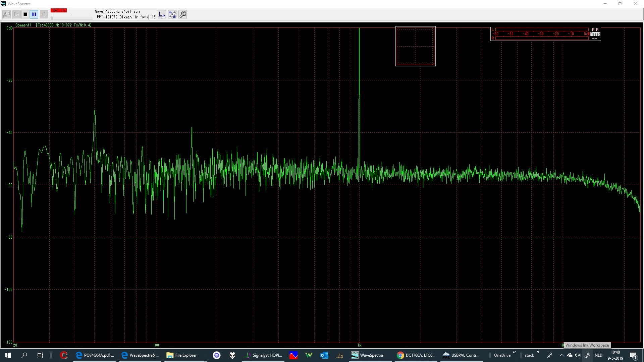644x362 pixels.
Task: Switch to PO74G04A.pdf in Edge
Action: tap(95, 355)
